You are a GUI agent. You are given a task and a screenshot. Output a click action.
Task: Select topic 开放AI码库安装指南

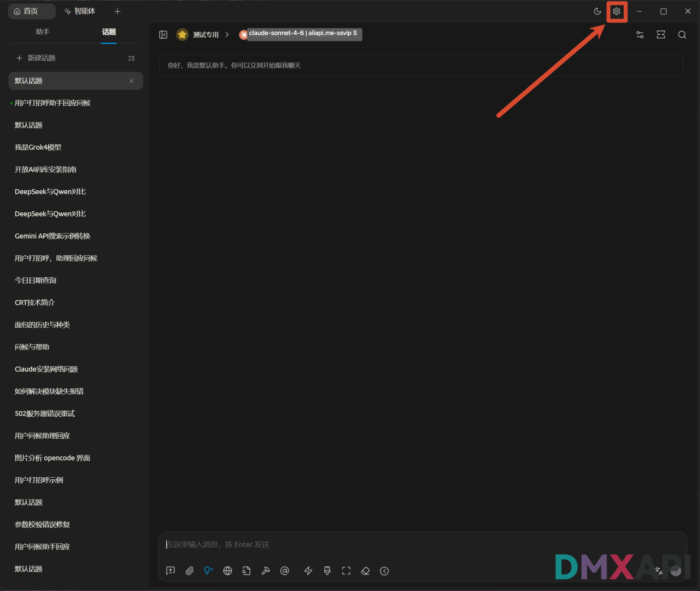[76, 169]
